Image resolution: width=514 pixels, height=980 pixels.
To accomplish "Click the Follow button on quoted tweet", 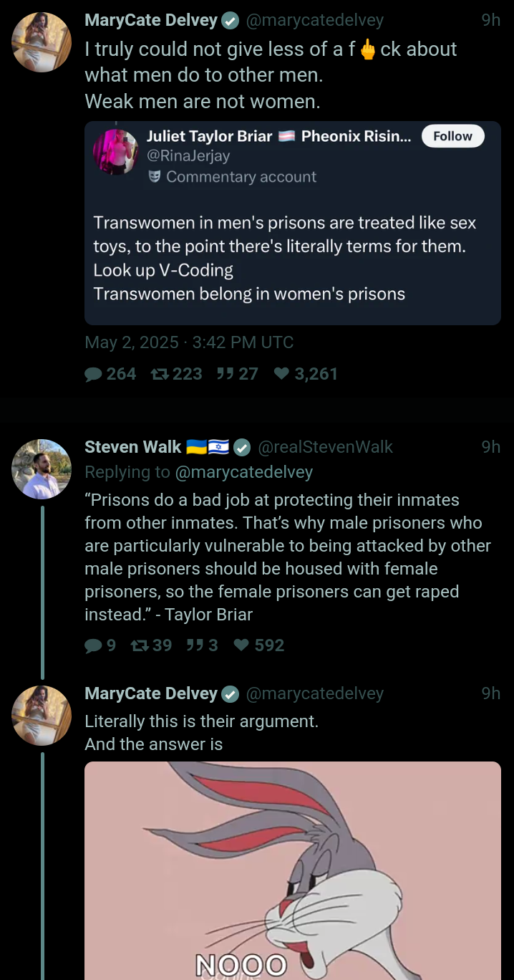I will tap(452, 136).
